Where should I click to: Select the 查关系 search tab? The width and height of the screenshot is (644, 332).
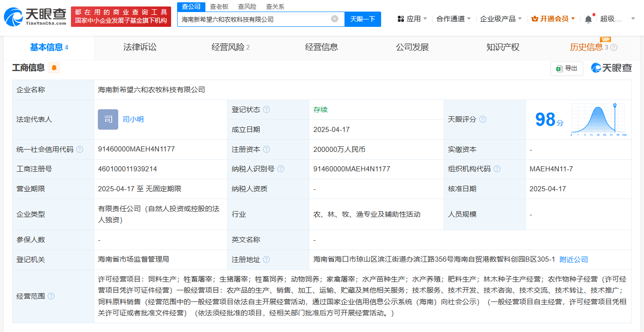pos(275,6)
